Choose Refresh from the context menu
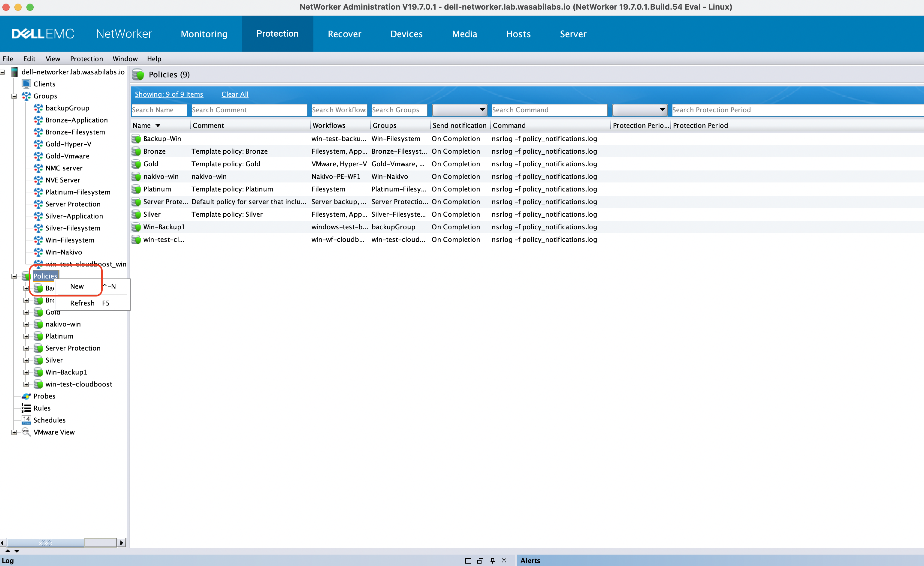 pos(92,303)
